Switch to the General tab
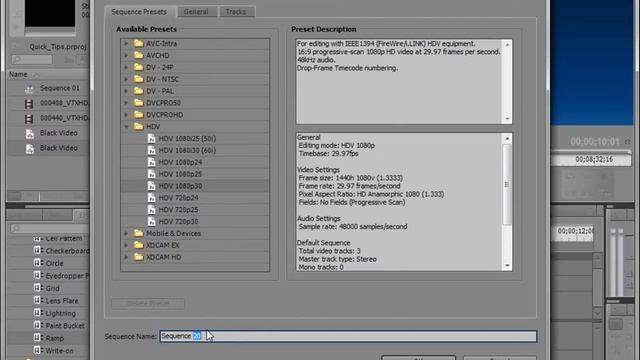Viewport: 640px width, 360px height. (x=196, y=12)
